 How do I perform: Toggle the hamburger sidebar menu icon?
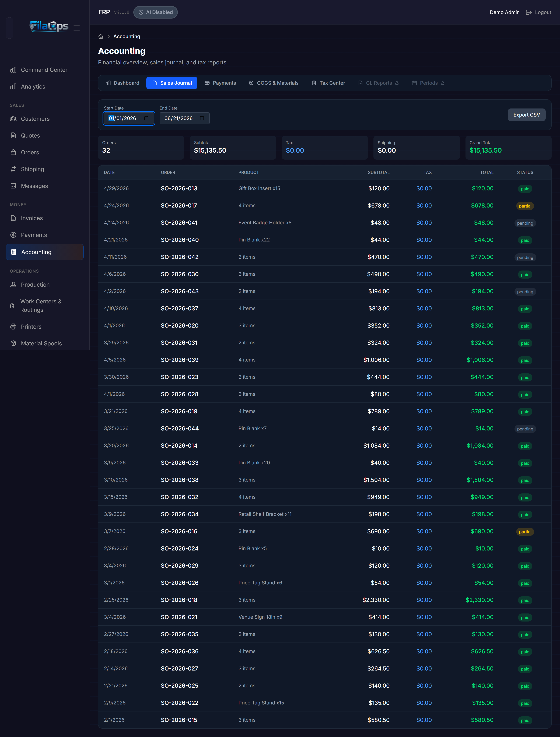77,28
